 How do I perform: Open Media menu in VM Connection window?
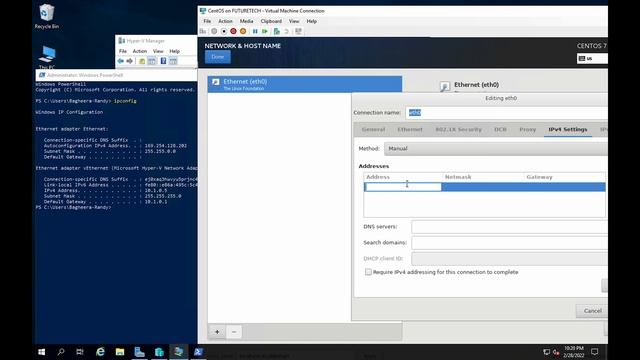[x=246, y=21]
